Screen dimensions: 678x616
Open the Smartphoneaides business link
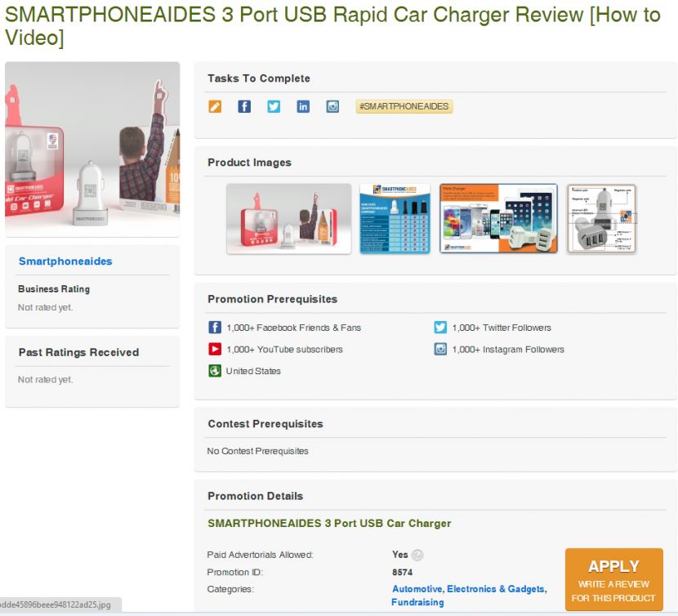click(65, 261)
